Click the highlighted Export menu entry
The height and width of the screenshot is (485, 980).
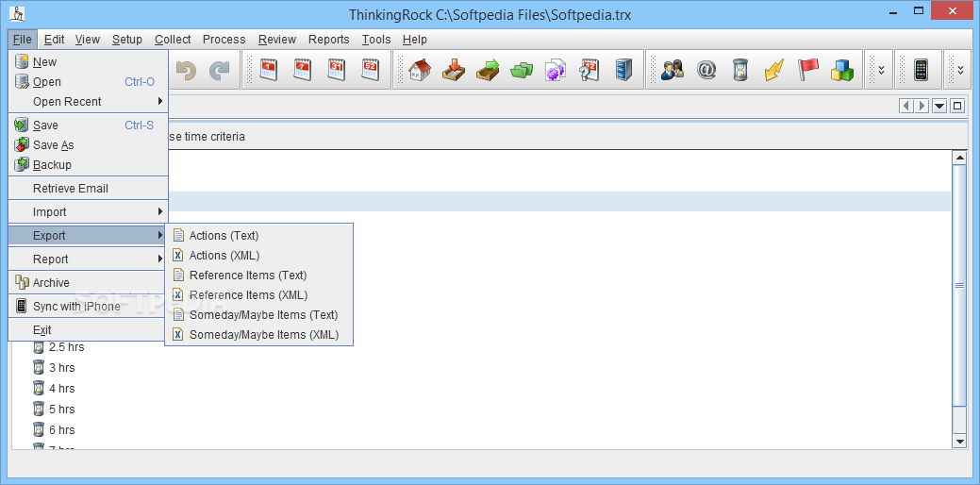[x=88, y=236]
